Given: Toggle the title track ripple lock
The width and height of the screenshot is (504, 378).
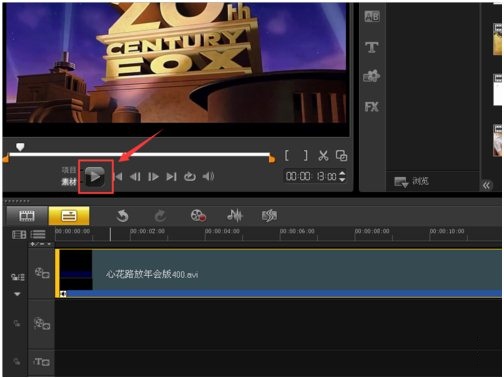Looking at the screenshot, I should [x=17, y=361].
